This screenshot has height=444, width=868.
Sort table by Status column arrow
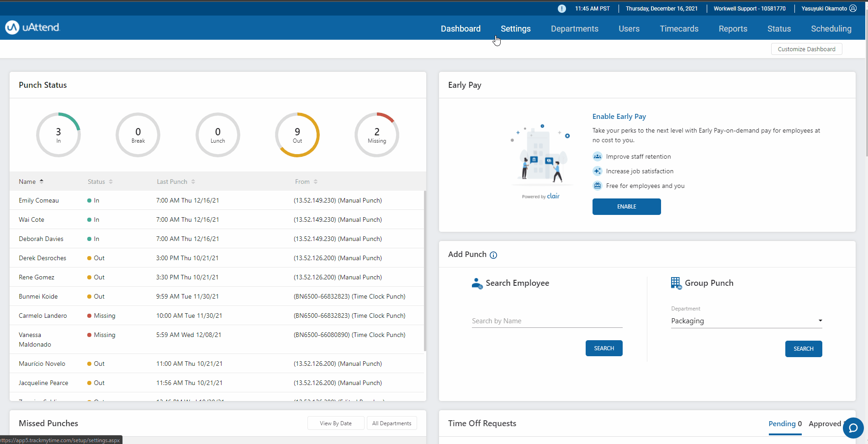tap(111, 182)
